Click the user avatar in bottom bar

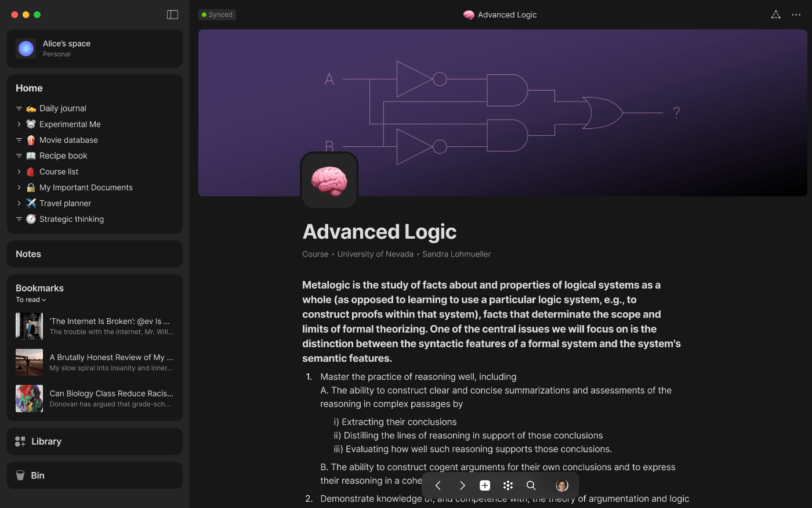coord(562,485)
